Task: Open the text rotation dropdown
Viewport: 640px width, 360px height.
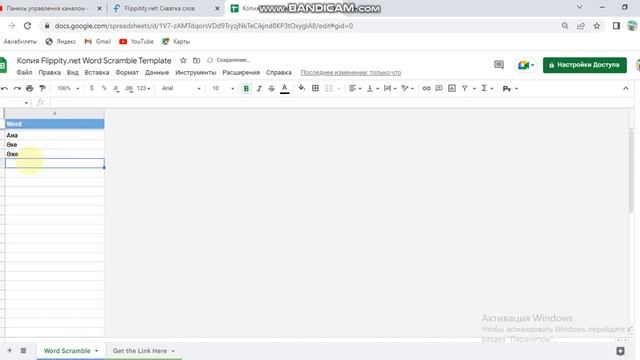Action: [x=407, y=89]
